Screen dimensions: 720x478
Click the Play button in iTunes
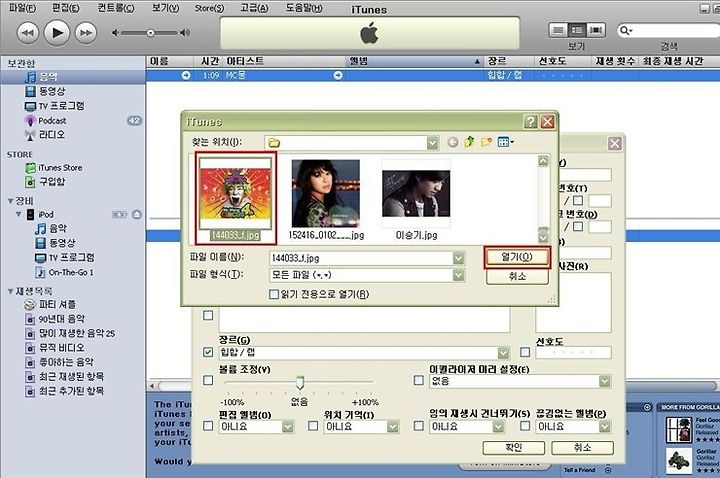(56, 33)
